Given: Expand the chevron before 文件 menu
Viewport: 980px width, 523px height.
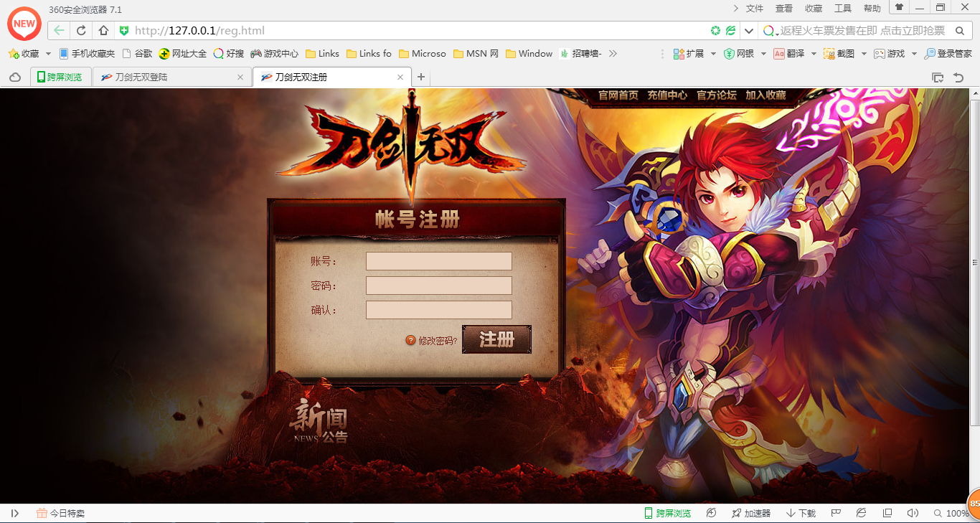Looking at the screenshot, I should [x=736, y=8].
